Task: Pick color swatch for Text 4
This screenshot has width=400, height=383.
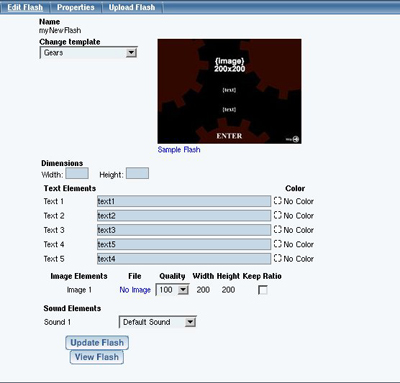Action: 278,244
